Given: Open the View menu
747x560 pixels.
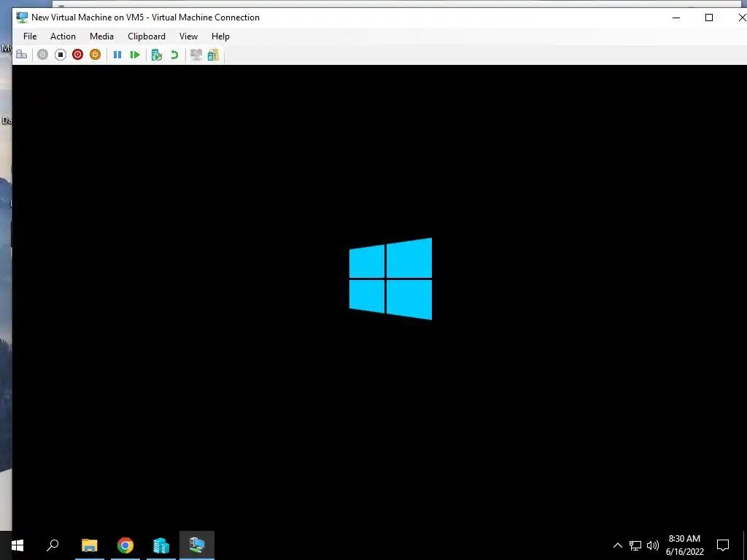Looking at the screenshot, I should pos(188,36).
